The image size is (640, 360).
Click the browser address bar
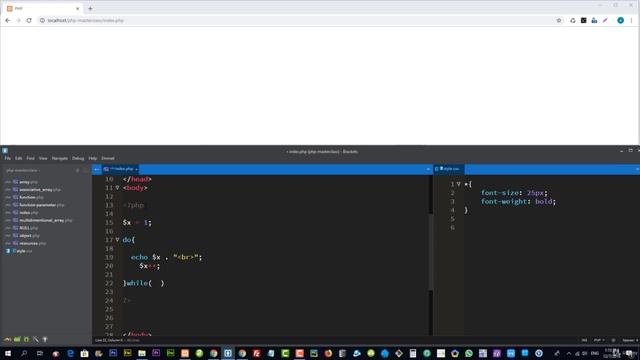[300, 20]
